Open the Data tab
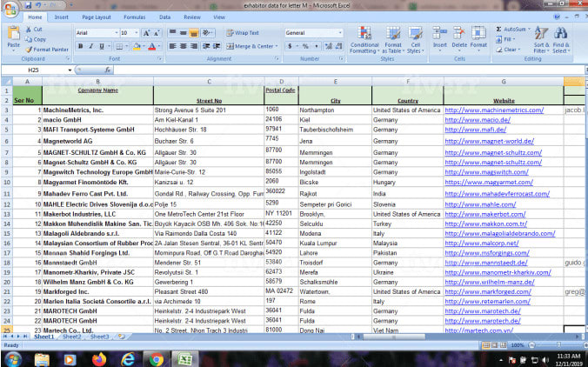Screen dimensions: 588x367 click(164, 17)
